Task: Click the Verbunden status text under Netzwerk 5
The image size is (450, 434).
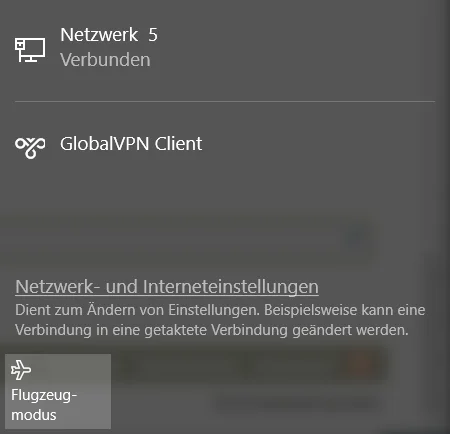Action: (x=105, y=60)
